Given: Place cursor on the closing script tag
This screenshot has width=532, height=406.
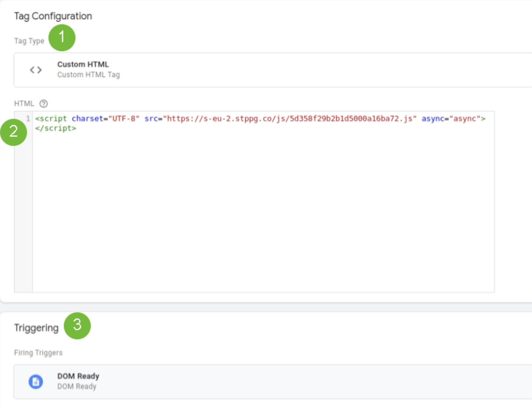Looking at the screenshot, I should point(56,128).
